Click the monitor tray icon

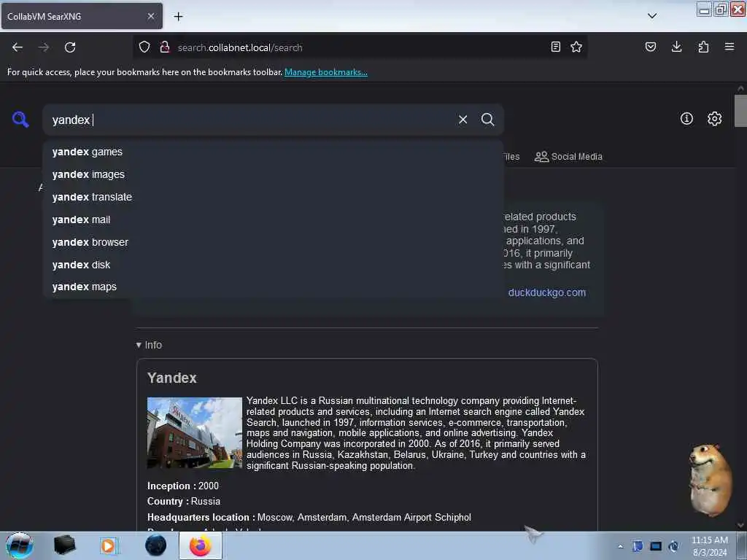point(656,546)
